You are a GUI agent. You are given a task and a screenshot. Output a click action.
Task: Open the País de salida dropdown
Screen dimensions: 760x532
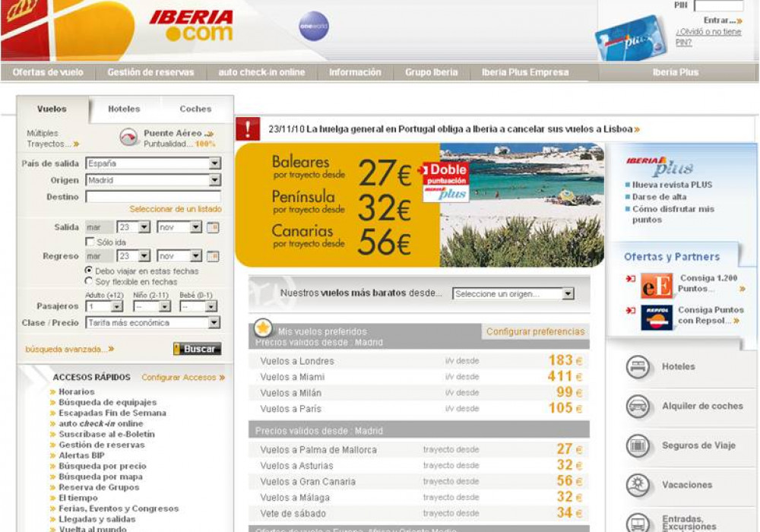point(154,163)
